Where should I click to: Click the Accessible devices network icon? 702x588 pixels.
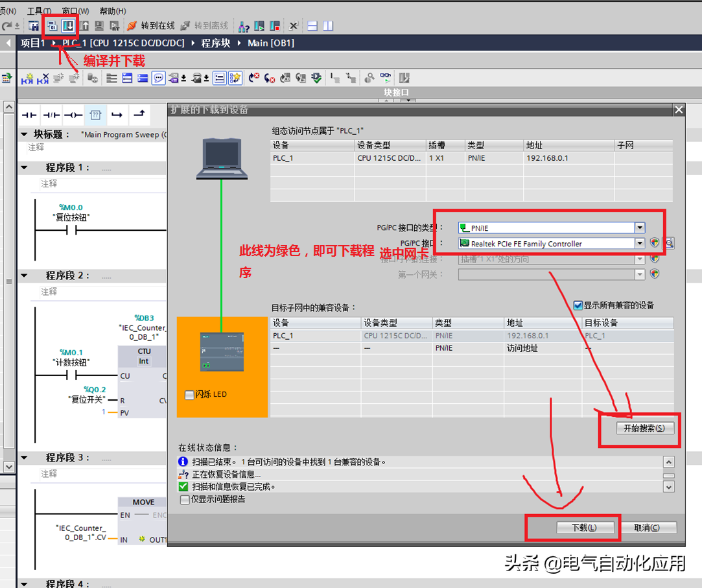244,27
